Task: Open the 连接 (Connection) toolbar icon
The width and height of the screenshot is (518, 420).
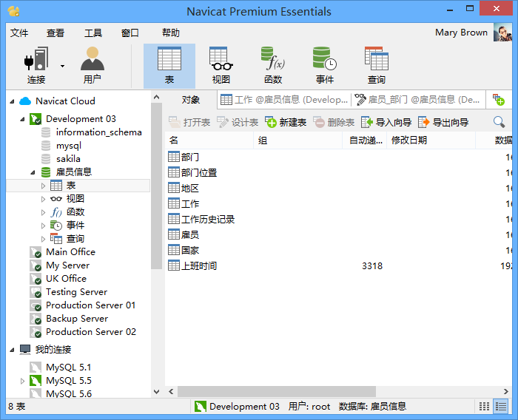Action: point(36,65)
